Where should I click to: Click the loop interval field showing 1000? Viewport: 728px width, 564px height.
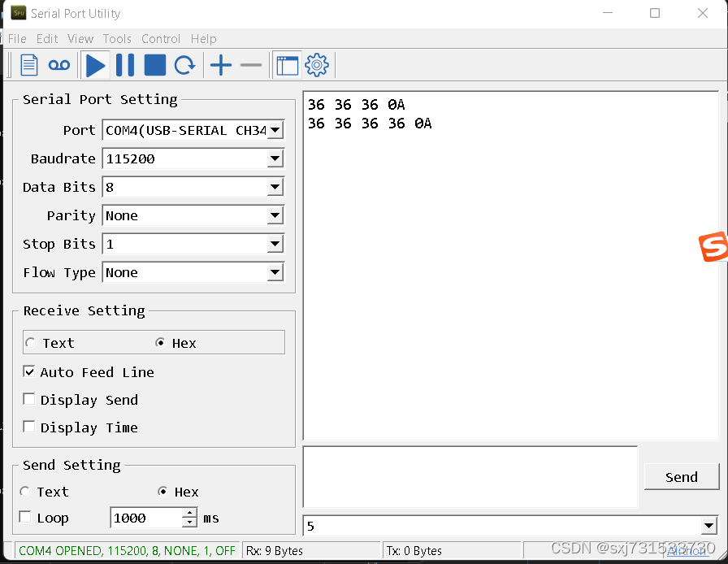tap(146, 518)
